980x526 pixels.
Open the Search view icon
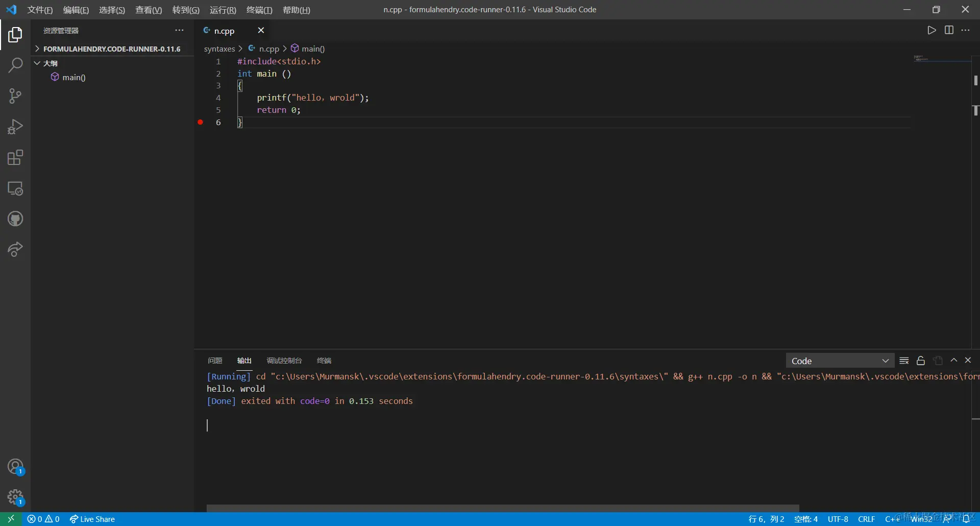click(x=15, y=65)
